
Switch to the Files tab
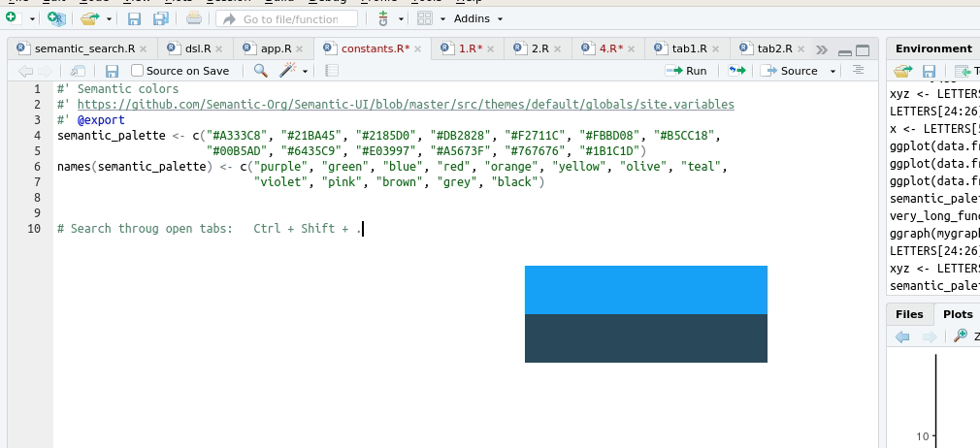pos(909,314)
